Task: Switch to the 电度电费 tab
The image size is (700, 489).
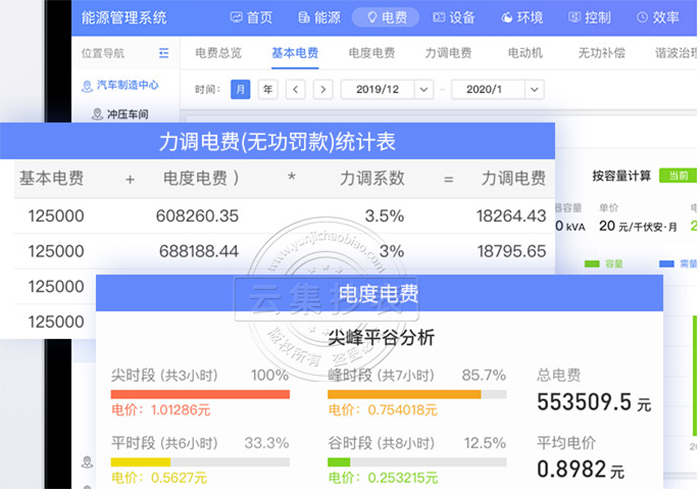Action: 371,54
